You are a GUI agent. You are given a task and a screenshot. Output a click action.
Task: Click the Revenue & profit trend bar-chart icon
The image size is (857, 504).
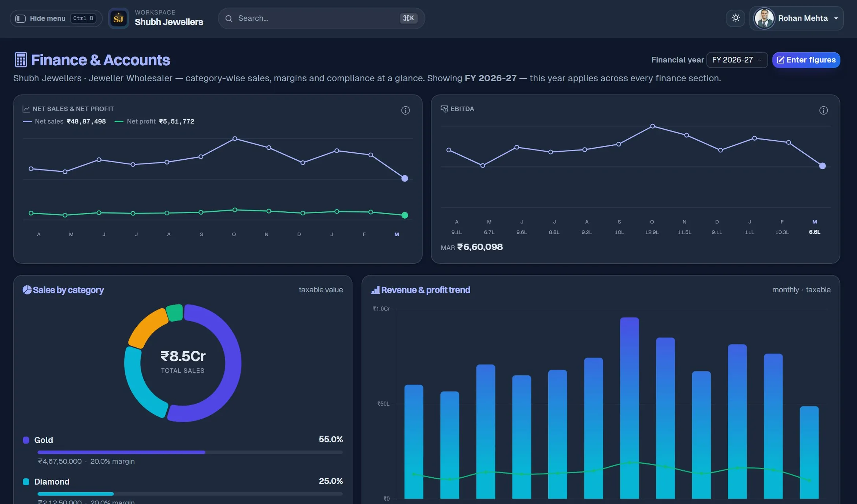pyautogui.click(x=375, y=290)
